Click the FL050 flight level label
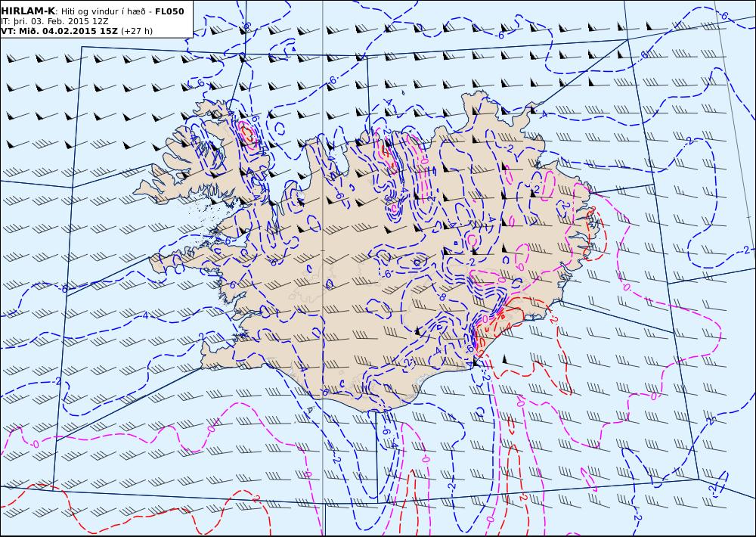Screen dimensions: 756x537 pos(169,11)
